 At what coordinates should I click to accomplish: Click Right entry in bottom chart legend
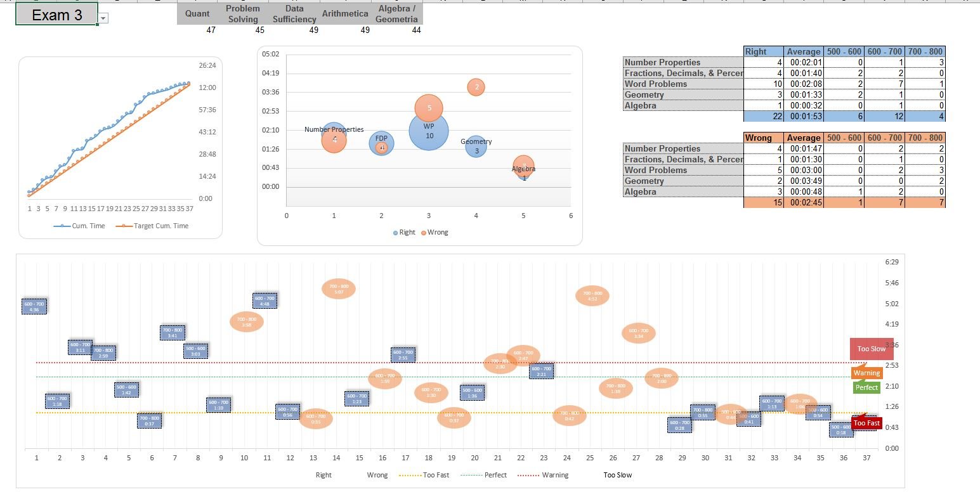coord(323,475)
